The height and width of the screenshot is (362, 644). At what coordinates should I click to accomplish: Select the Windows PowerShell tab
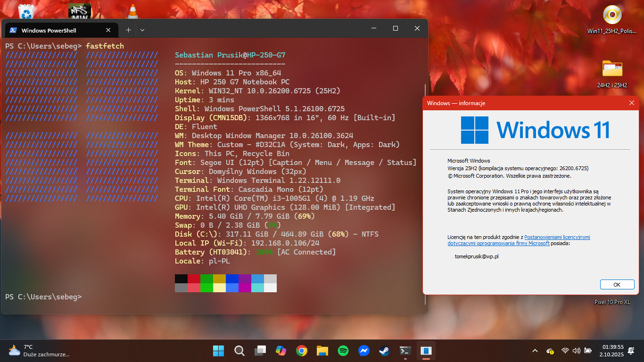[52, 30]
